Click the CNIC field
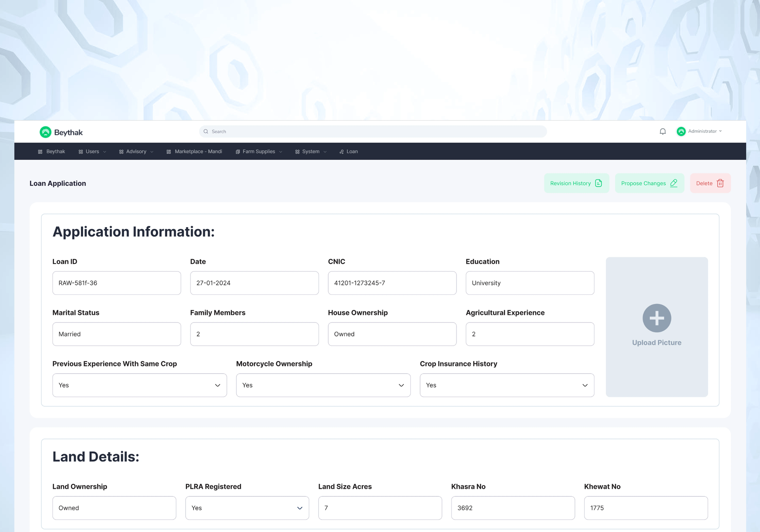This screenshot has width=760, height=532. tap(392, 283)
